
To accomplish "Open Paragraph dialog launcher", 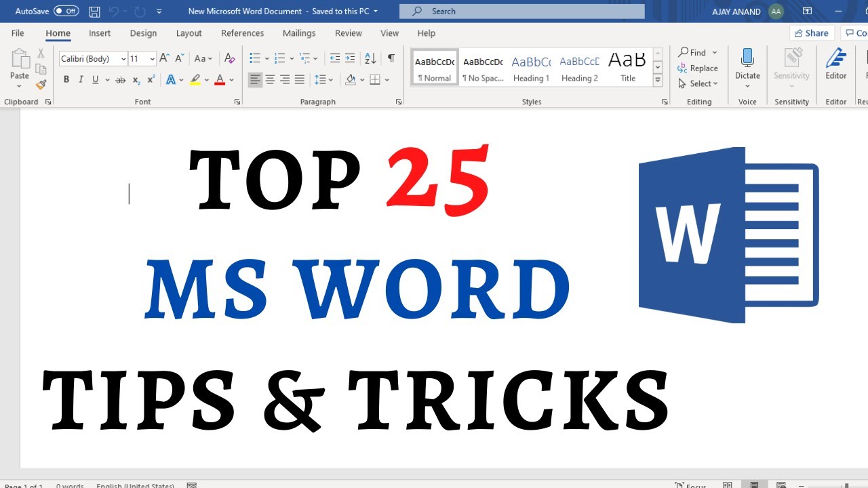I will point(398,102).
